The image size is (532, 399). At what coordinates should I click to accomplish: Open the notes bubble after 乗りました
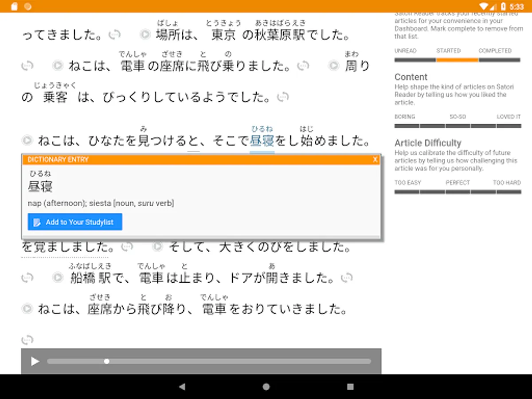coord(303,66)
